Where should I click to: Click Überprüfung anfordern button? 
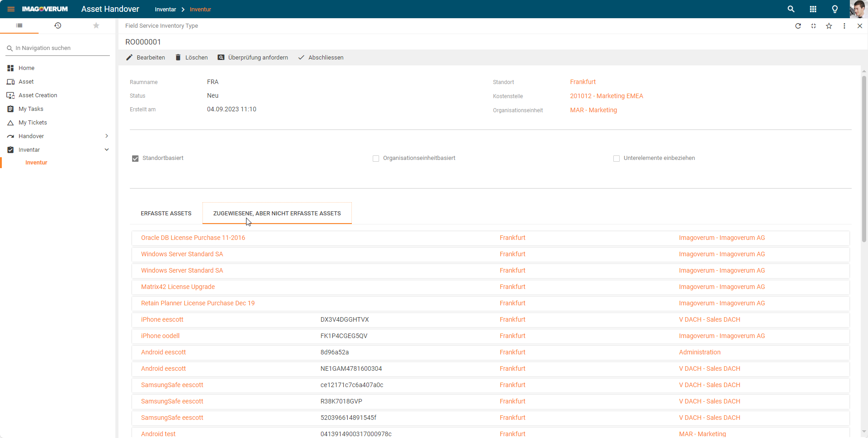click(253, 58)
